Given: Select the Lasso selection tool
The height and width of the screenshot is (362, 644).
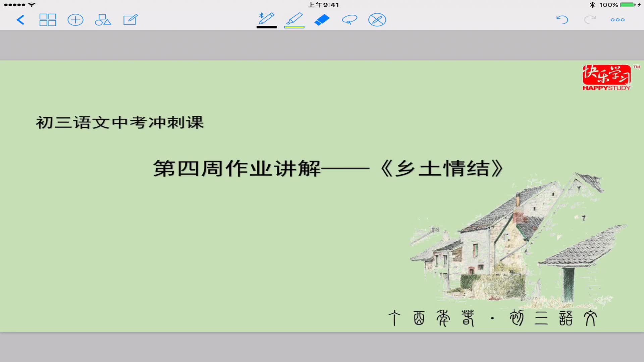Looking at the screenshot, I should (x=349, y=20).
